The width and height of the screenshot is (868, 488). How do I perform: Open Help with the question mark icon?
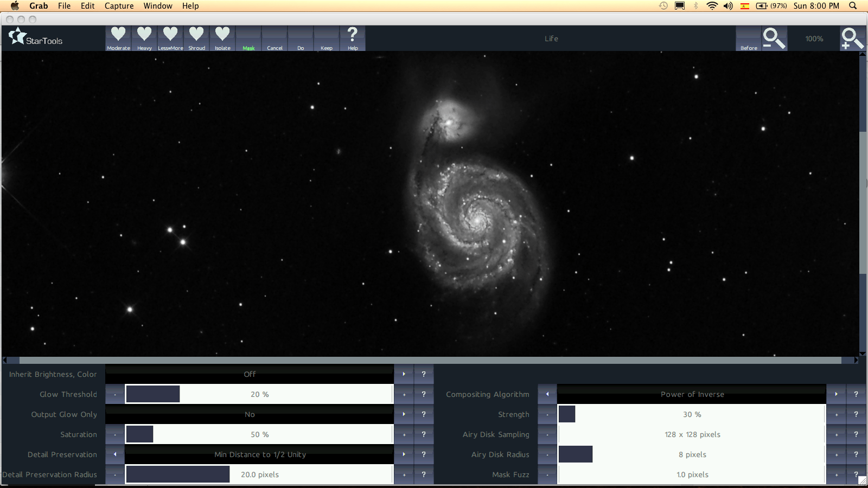[x=353, y=38]
